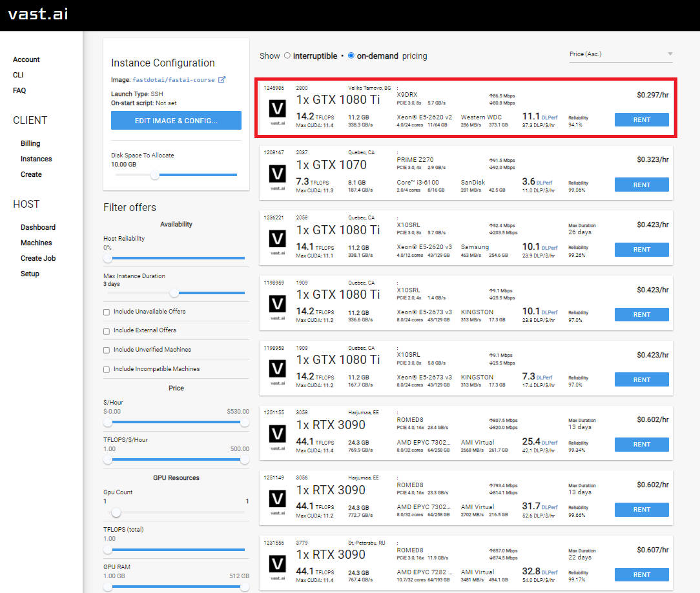
Task: Click the vast.ai logo on the GTX 1070 offer
Action: (277, 177)
